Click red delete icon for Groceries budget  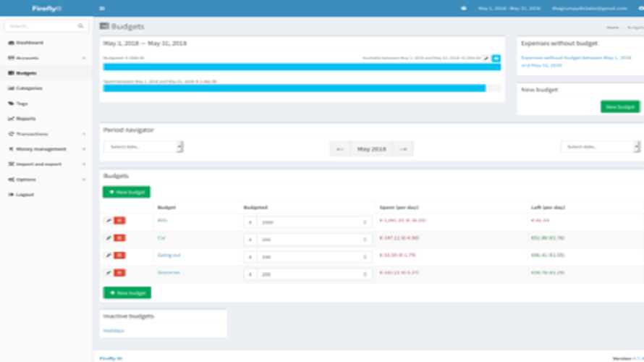119,273
